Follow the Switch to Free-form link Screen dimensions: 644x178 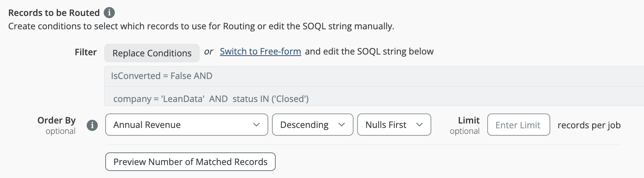[x=260, y=52]
